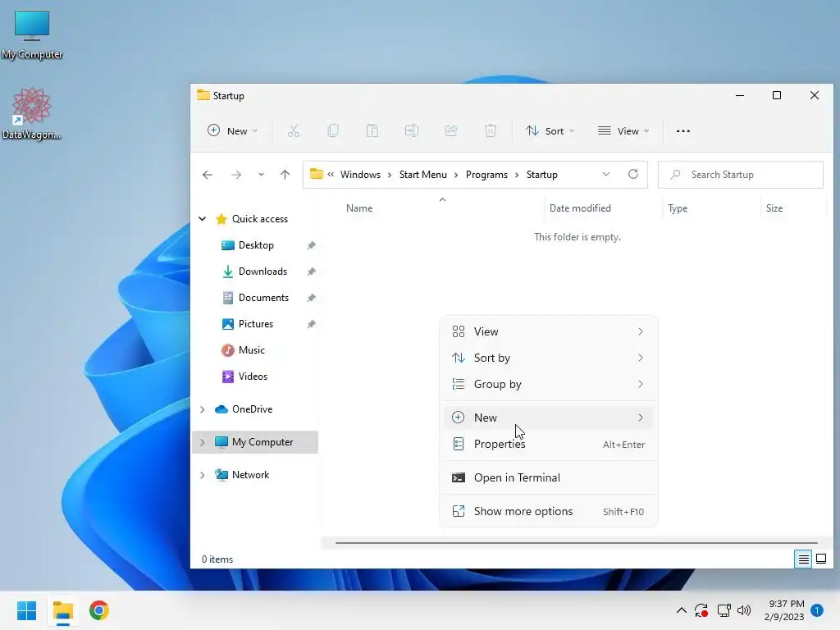Viewport: 840px width, 630px height.
Task: Select My Computer desktop icon
Action: pyautogui.click(x=32, y=34)
